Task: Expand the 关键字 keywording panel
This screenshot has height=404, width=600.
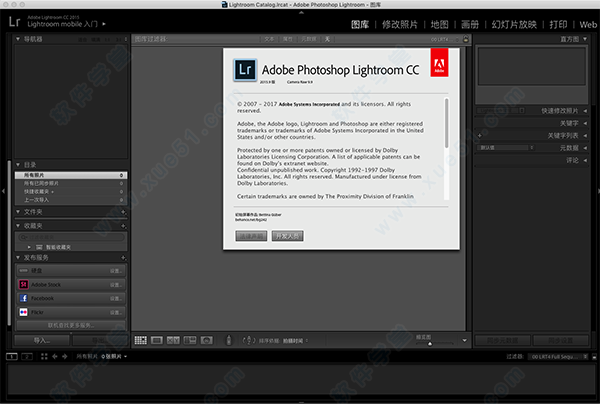Action: [585, 123]
